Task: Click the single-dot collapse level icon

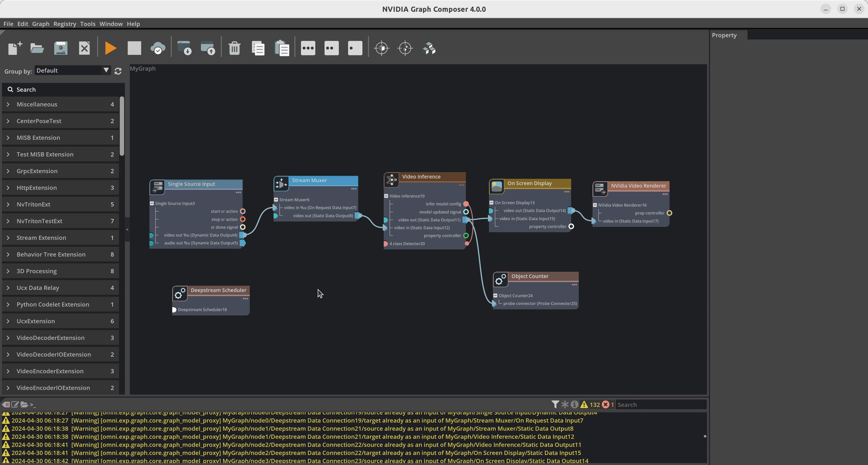Action: (x=355, y=48)
